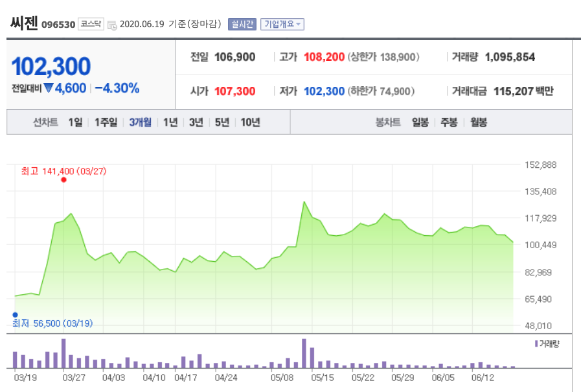581x392 pixels.
Task: Click the 실시간 real-time button
Action: click(x=242, y=24)
